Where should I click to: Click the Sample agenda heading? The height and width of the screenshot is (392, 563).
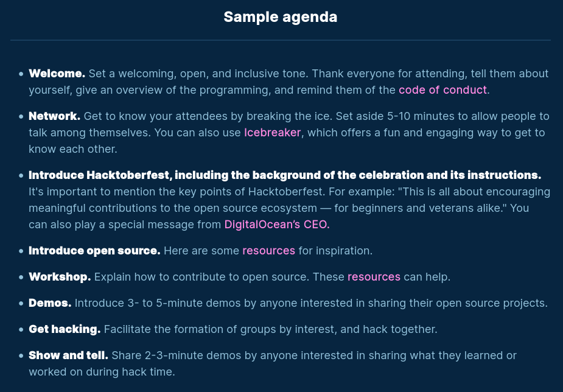point(281,17)
